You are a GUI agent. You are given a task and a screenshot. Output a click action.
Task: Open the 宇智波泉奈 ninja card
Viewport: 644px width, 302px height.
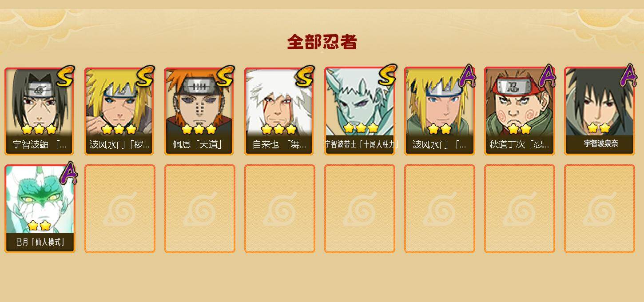(x=599, y=111)
